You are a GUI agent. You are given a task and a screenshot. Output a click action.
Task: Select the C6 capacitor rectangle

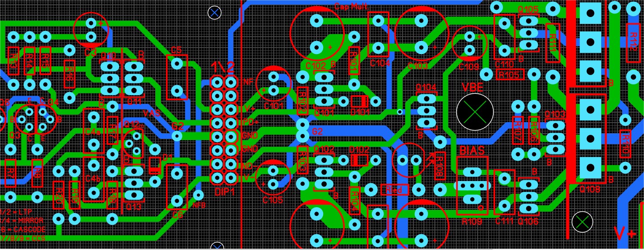click(177, 187)
